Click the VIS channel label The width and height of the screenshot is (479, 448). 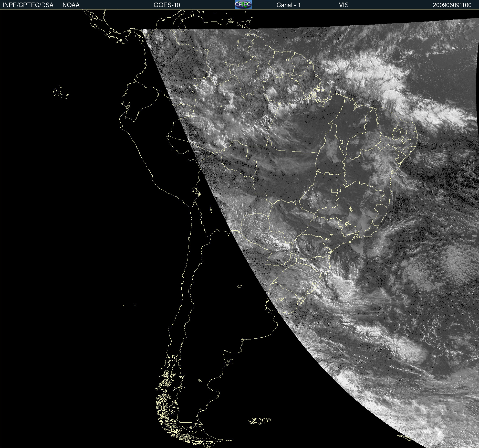tap(344, 5)
